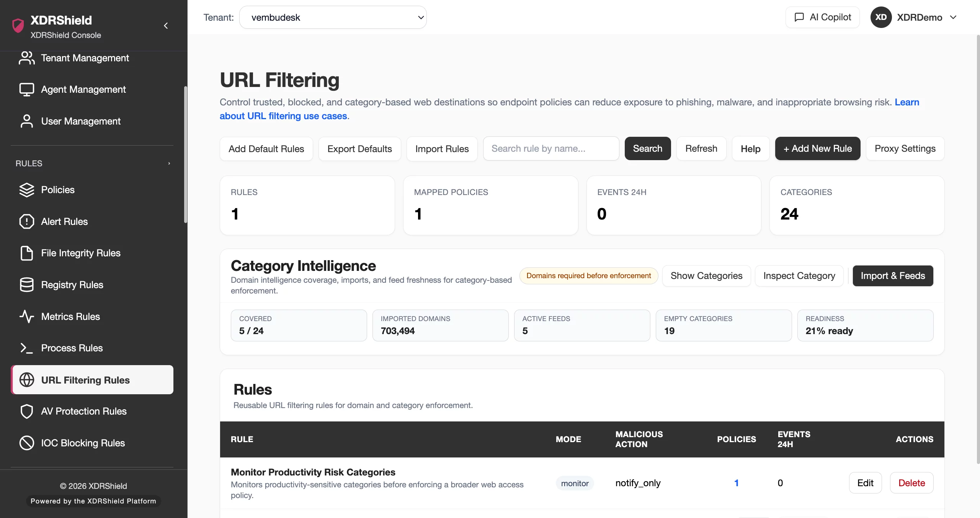Click the EMPTY CATEGORIES 19 card
Screen dimensions: 980x518
pos(724,326)
